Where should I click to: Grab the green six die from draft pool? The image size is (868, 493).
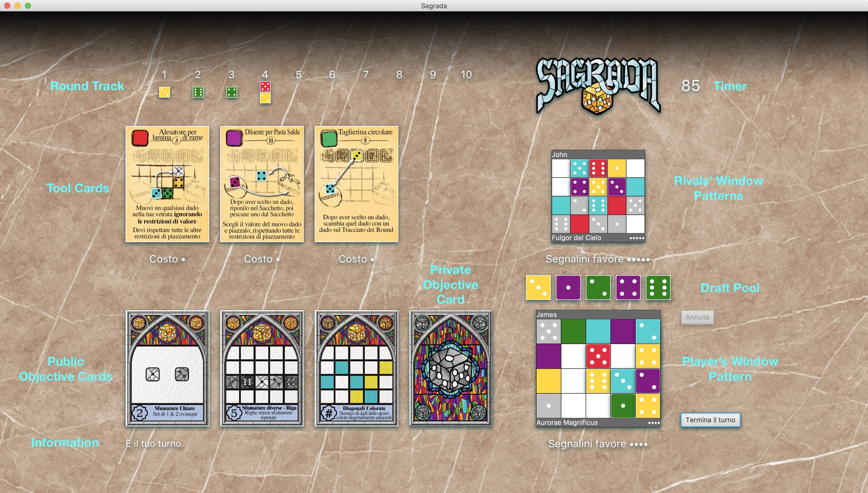[x=658, y=288]
